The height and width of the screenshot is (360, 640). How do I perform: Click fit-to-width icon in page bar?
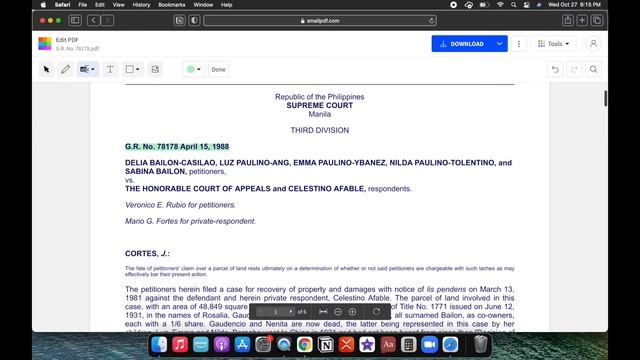click(323, 312)
